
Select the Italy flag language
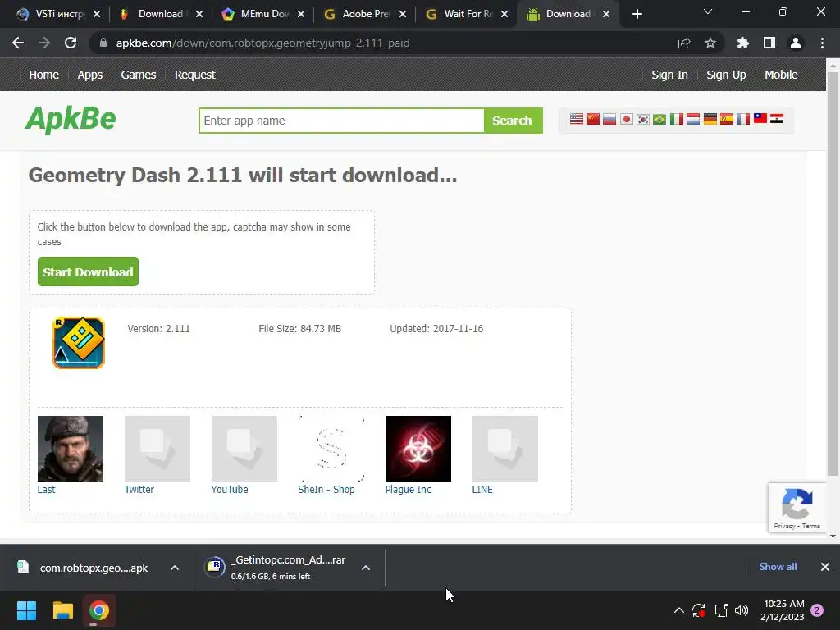pyautogui.click(x=677, y=119)
